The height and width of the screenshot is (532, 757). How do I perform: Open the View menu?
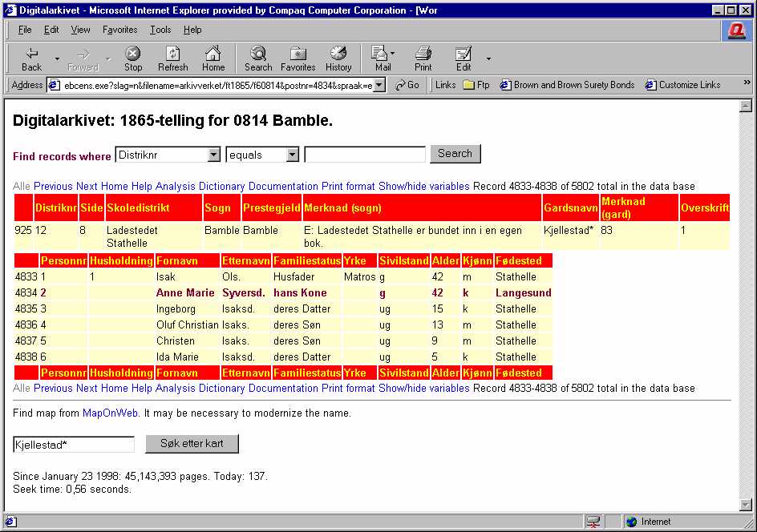click(x=80, y=30)
